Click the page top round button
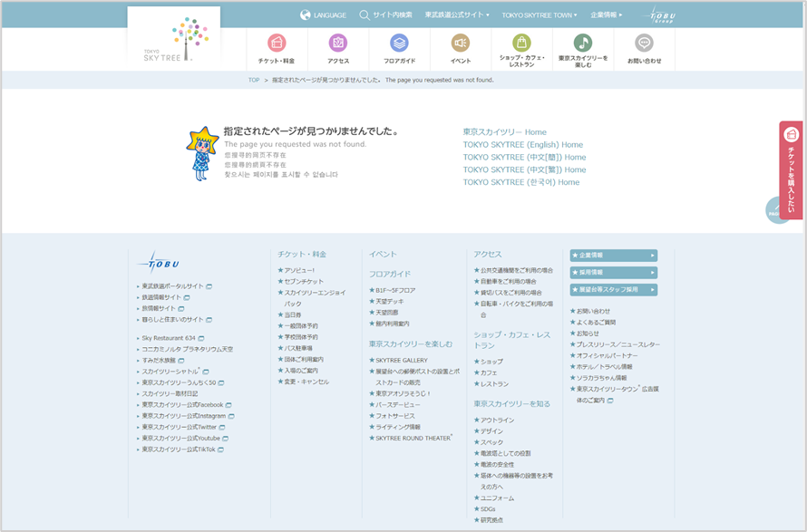 (x=773, y=210)
